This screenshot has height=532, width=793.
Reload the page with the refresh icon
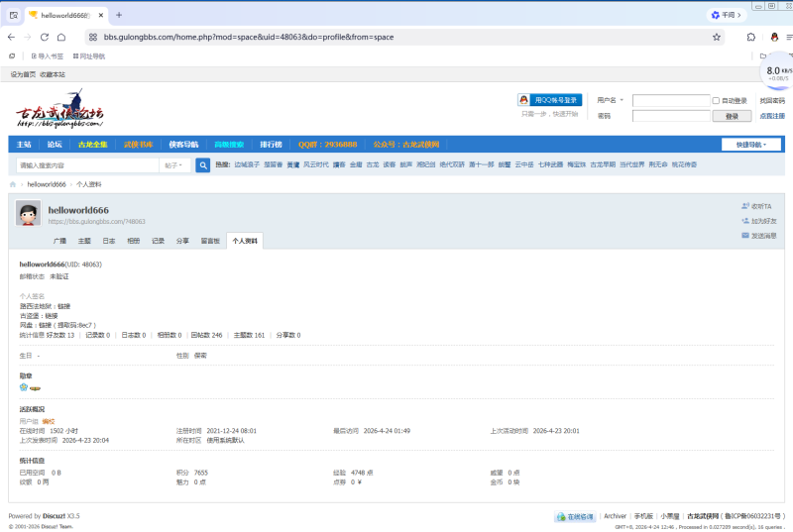45,37
